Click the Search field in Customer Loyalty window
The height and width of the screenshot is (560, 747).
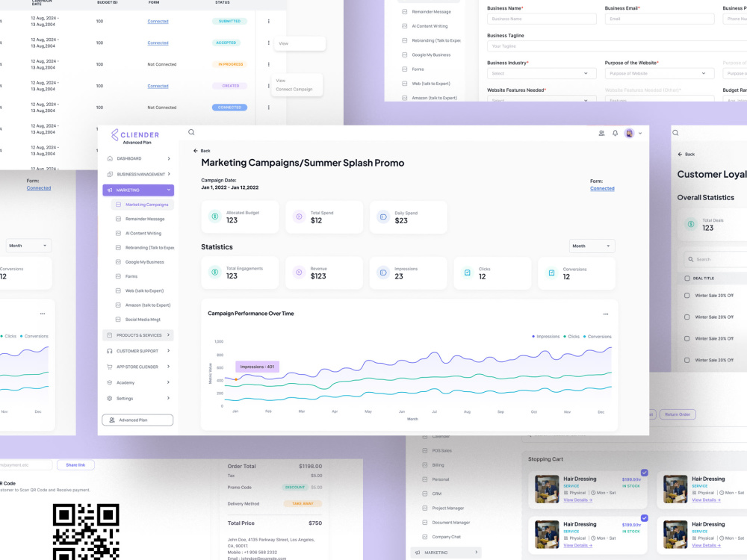(716, 259)
